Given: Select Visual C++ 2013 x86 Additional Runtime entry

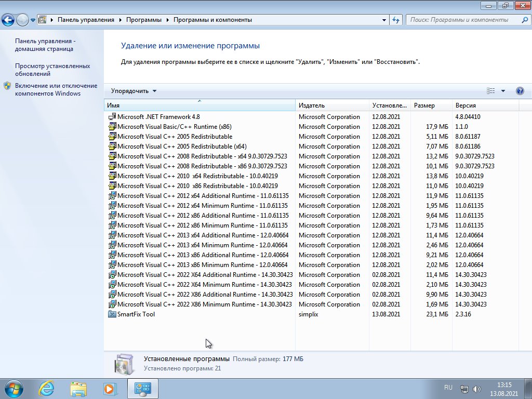Looking at the screenshot, I should [x=203, y=255].
